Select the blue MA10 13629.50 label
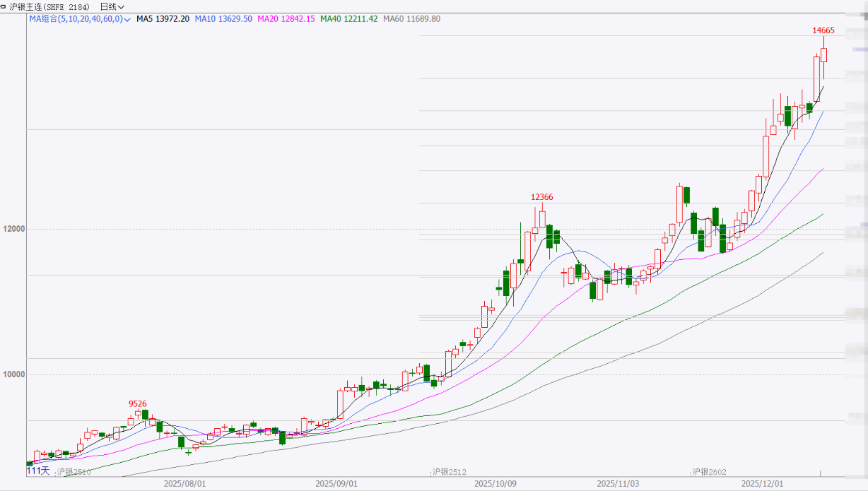The height and width of the screenshot is (491, 868). 225,19
